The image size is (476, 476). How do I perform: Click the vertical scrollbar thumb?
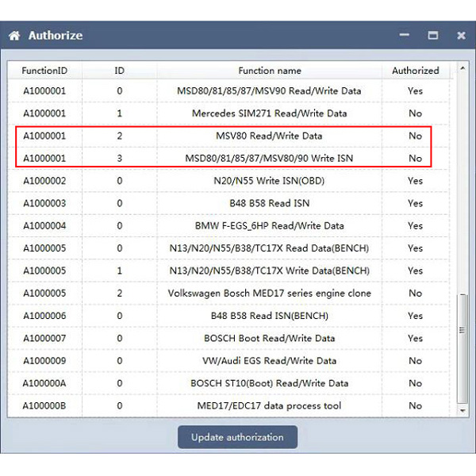463,348
